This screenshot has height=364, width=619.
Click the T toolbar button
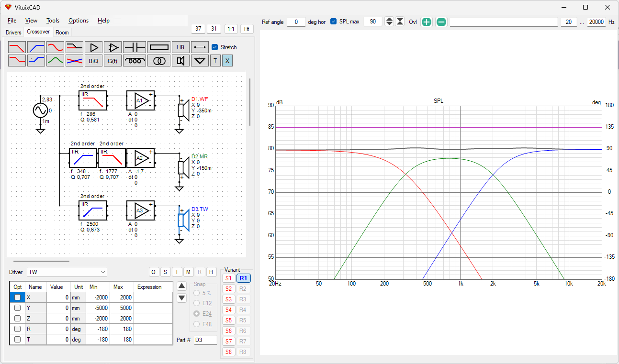coord(215,61)
